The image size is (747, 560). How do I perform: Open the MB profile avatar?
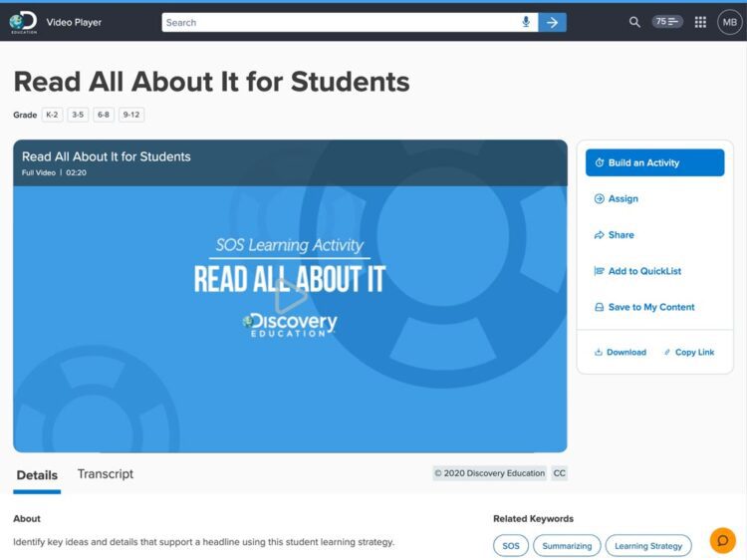pos(730,22)
